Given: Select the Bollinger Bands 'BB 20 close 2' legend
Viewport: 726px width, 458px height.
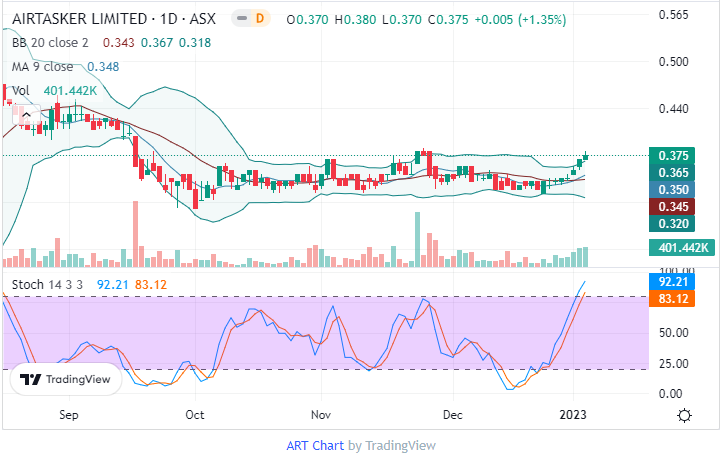Looking at the screenshot, I should 50,43.
